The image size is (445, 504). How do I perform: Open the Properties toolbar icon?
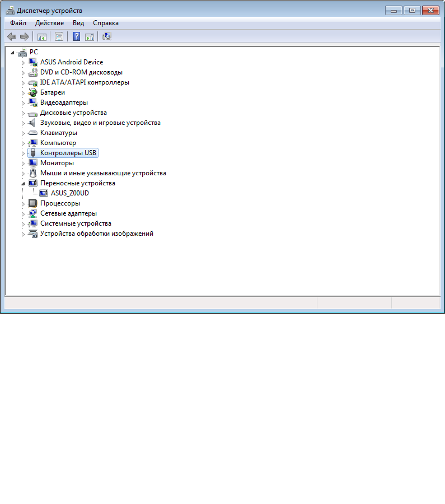pos(59,36)
